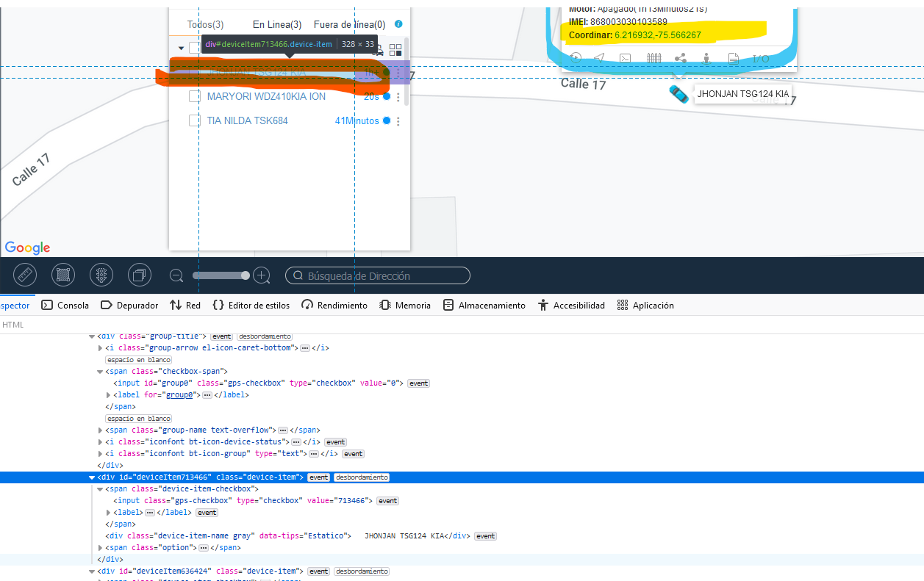Collapse the deviceItem713466 div node

92,477
